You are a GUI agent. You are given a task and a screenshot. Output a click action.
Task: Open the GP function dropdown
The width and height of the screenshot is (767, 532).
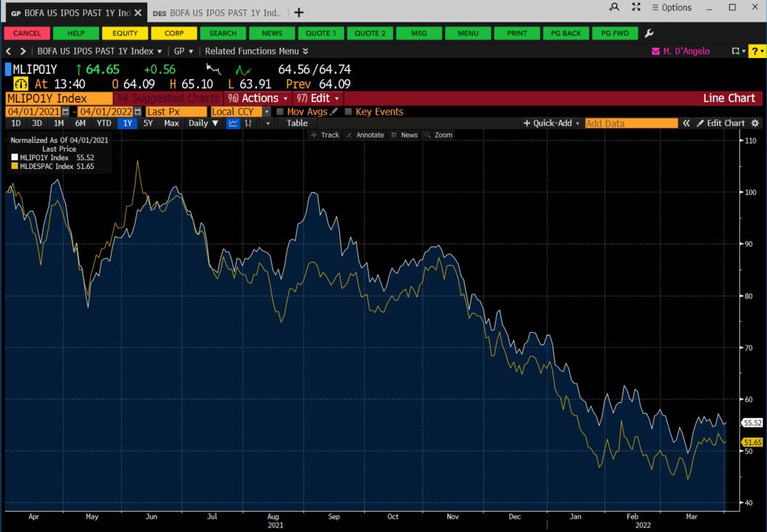(183, 51)
